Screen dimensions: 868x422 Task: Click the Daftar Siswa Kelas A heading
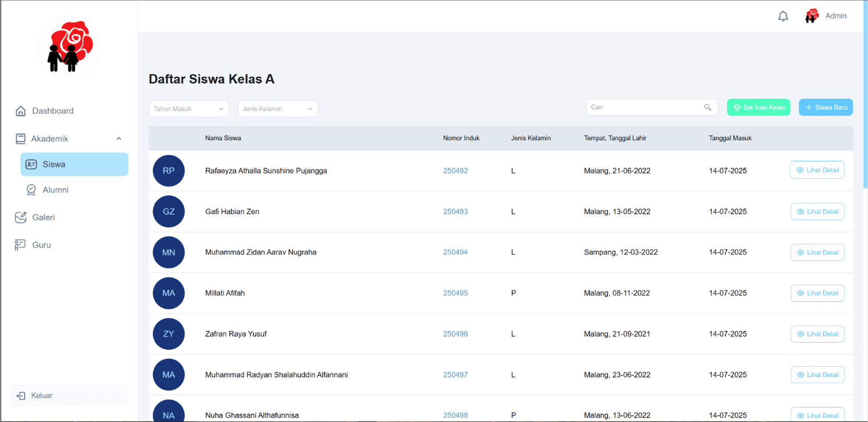click(x=212, y=79)
